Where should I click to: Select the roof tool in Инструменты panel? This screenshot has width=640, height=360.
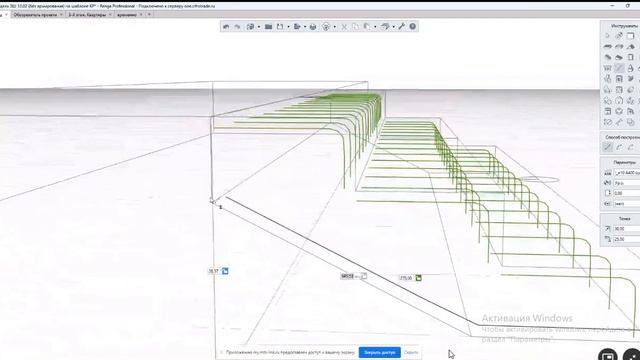631,47
